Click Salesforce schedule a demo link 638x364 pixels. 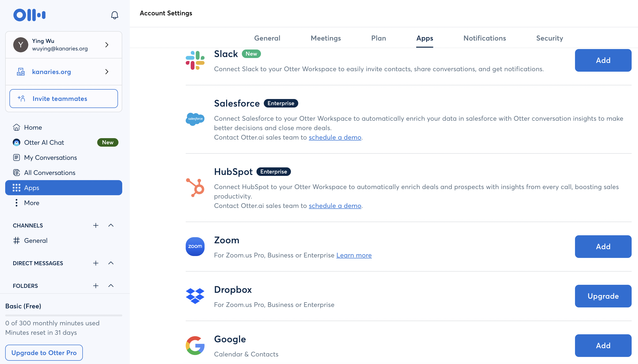click(335, 137)
